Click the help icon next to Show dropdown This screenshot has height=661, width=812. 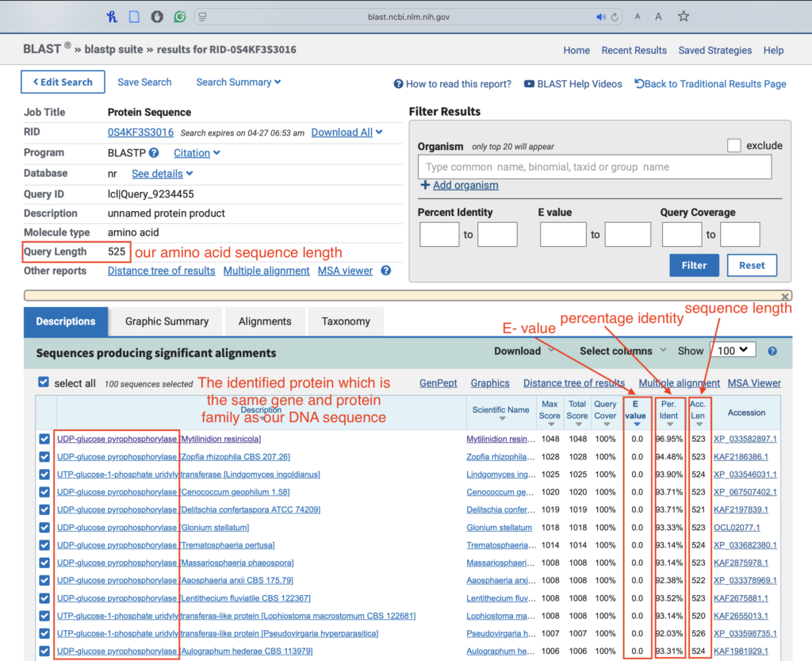pos(772,351)
